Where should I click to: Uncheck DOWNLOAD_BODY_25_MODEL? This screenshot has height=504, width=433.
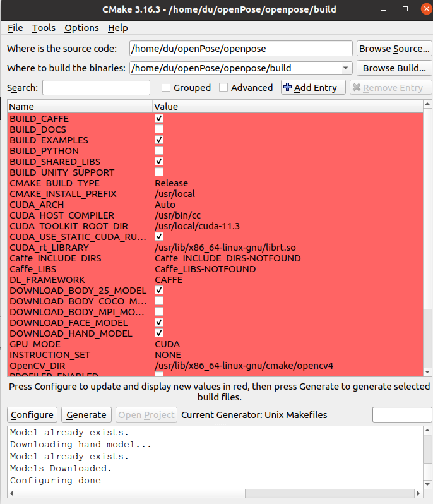tap(159, 291)
